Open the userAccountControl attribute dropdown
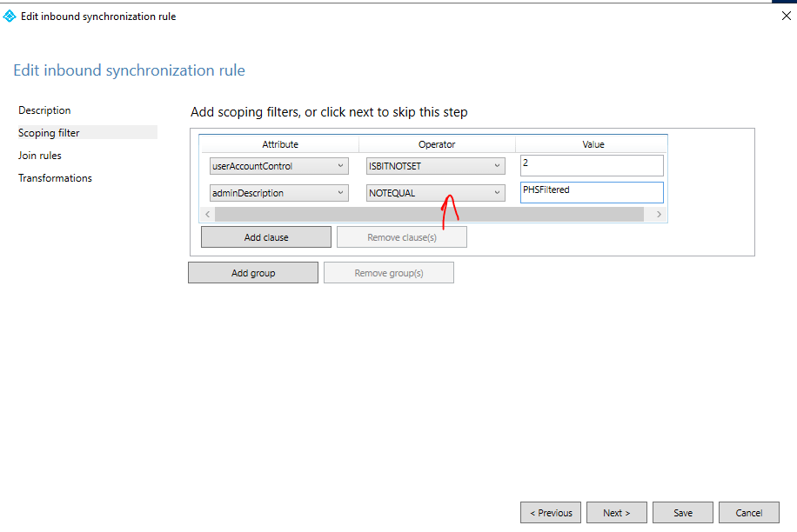Image resolution: width=797 pixels, height=532 pixels. (x=278, y=165)
